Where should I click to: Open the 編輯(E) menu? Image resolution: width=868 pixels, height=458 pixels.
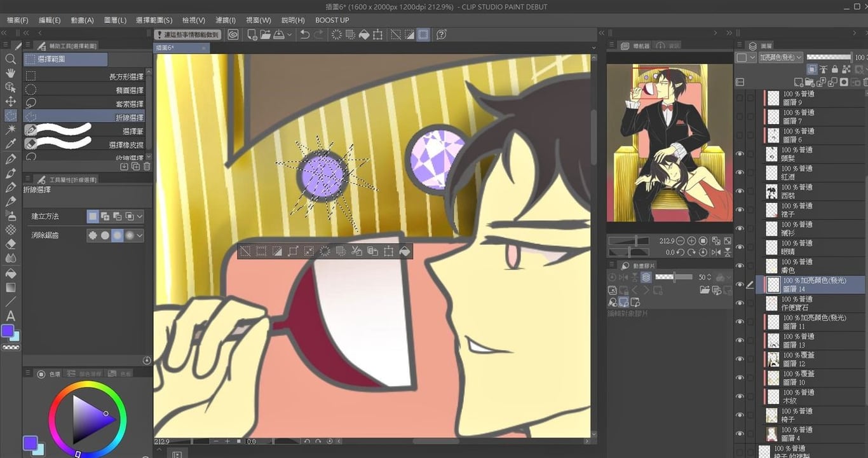click(50, 20)
